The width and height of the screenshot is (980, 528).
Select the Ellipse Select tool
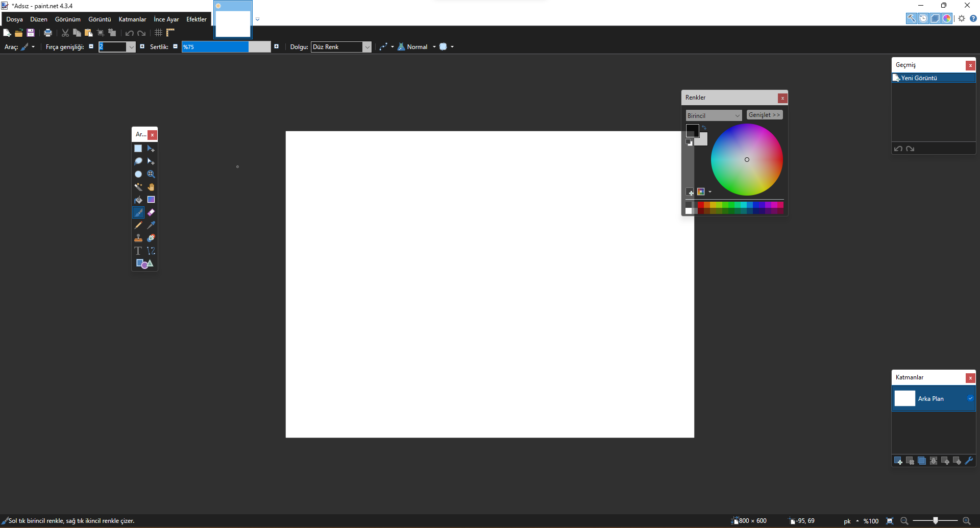(138, 174)
